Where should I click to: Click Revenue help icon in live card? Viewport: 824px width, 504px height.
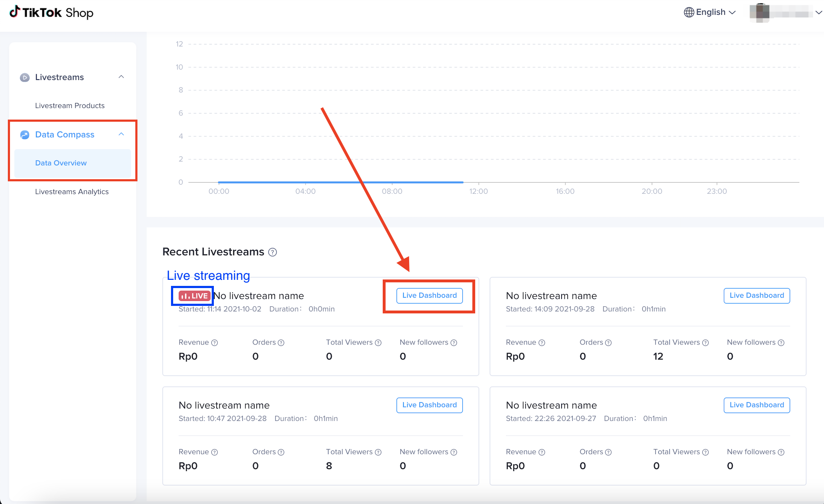click(x=215, y=343)
